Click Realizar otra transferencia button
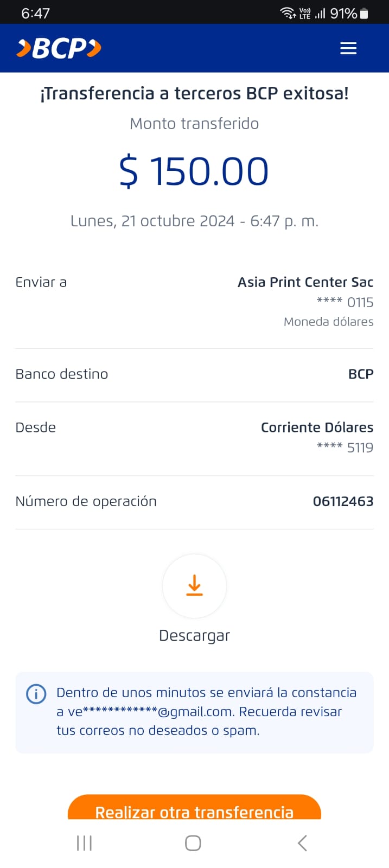Viewport: 389px width, 868px height. pyautogui.click(x=194, y=809)
